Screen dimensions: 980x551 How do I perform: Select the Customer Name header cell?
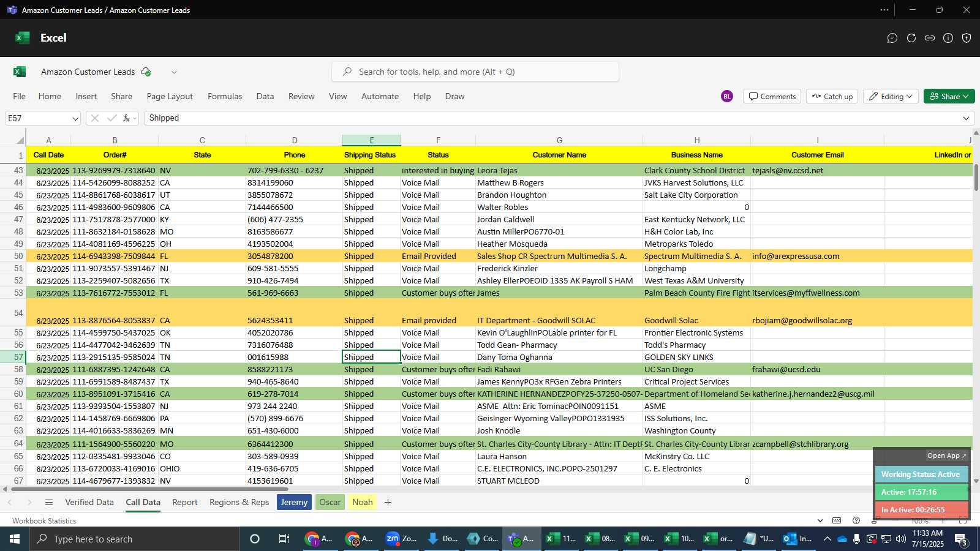coord(559,155)
